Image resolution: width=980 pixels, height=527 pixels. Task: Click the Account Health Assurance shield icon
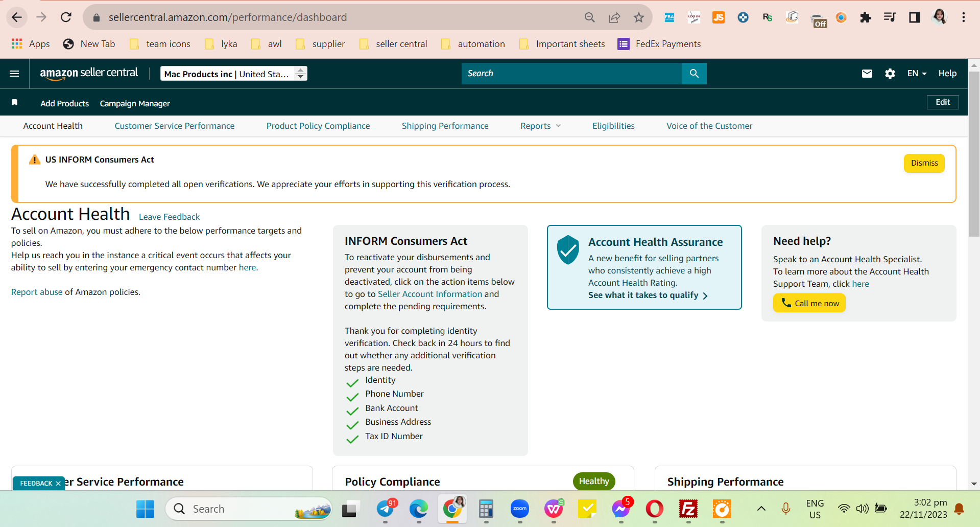tap(568, 249)
